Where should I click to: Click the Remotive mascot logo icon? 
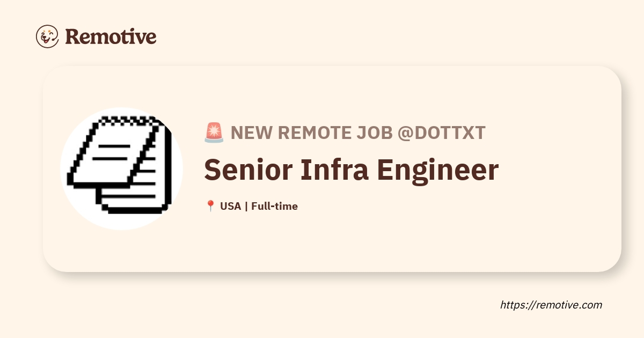point(47,36)
